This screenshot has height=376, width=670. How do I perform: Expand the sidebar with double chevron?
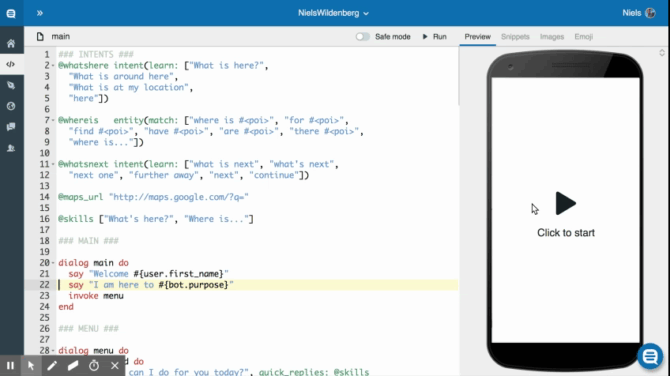click(40, 13)
